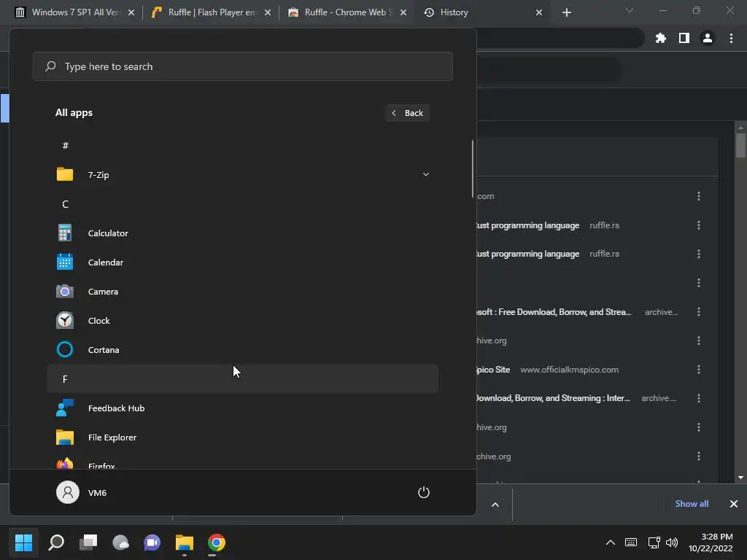The width and height of the screenshot is (747, 560).
Task: Switch to Ruffle Flash Player tab
Action: point(211,12)
